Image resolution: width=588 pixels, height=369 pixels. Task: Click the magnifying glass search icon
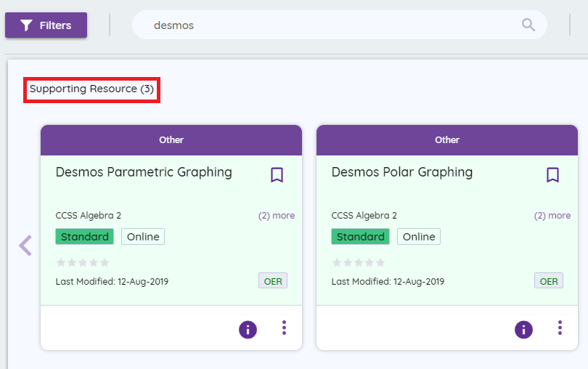coord(528,25)
